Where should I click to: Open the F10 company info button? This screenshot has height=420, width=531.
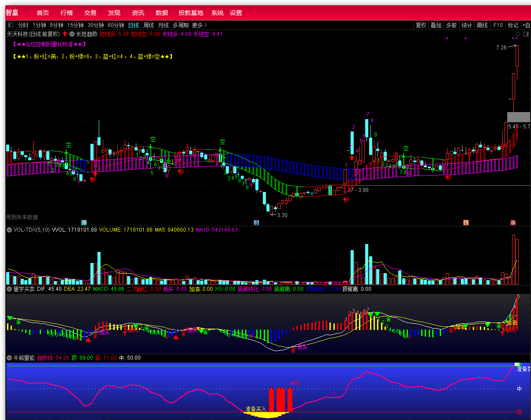[x=498, y=25]
